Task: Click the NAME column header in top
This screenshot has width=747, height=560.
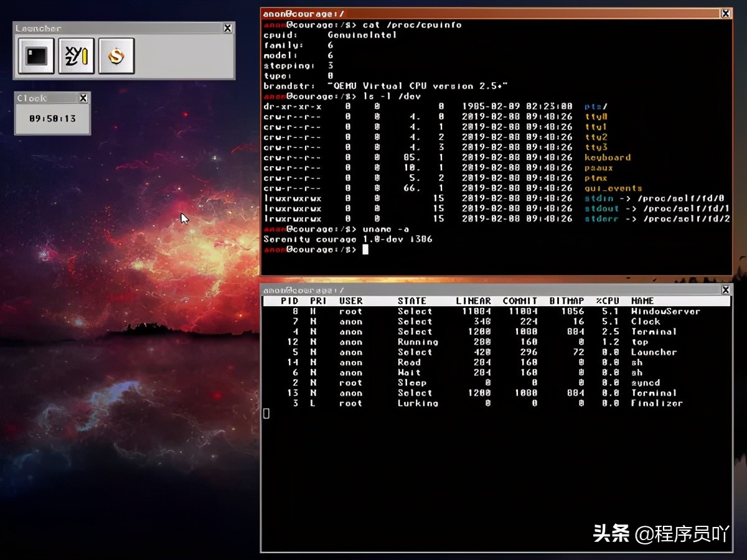Action: [x=642, y=301]
